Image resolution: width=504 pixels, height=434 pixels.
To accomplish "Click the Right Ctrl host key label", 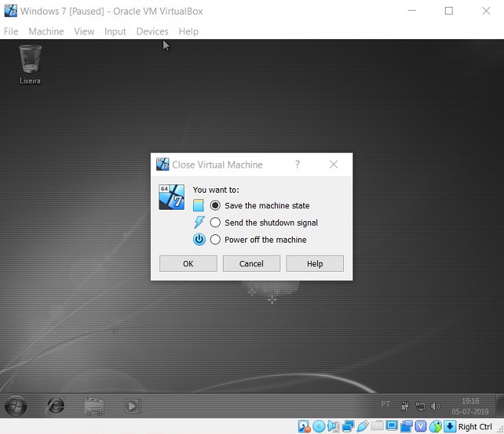I will tap(475, 426).
